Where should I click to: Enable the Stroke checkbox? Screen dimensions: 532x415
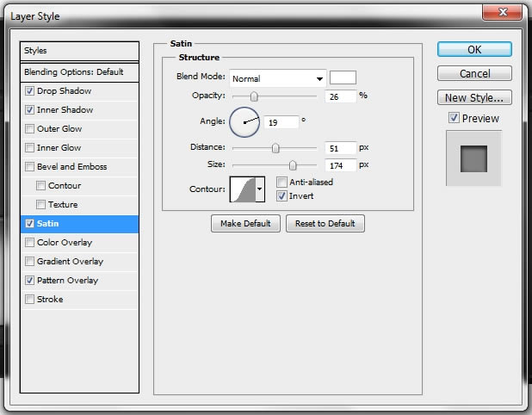pyautogui.click(x=29, y=300)
